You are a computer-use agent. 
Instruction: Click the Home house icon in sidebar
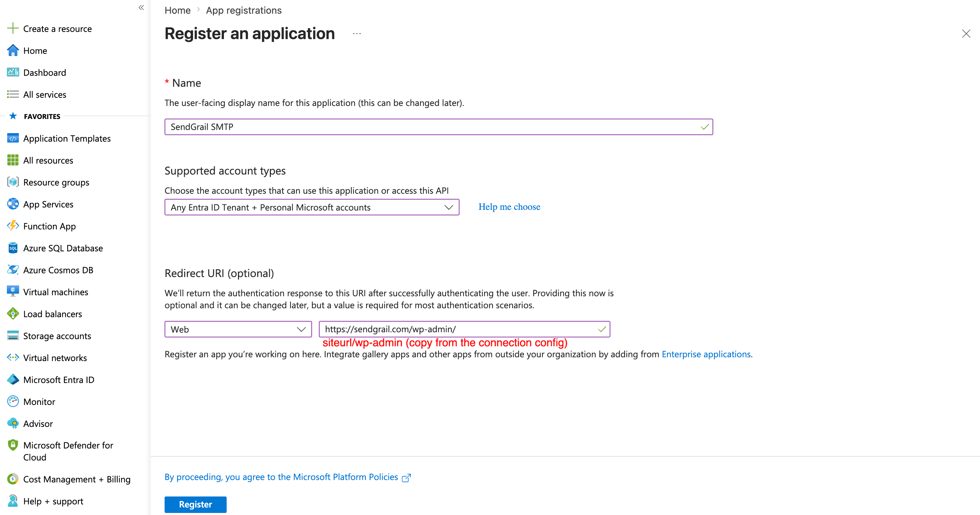(x=13, y=50)
